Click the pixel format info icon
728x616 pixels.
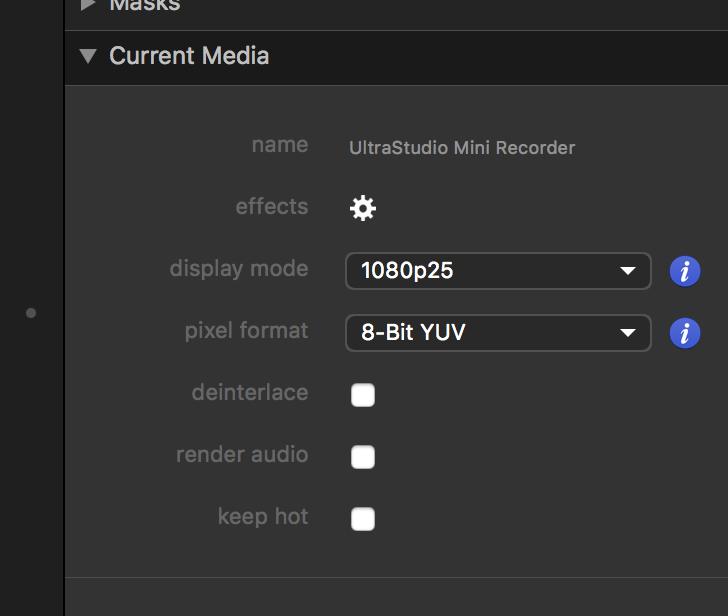click(685, 333)
